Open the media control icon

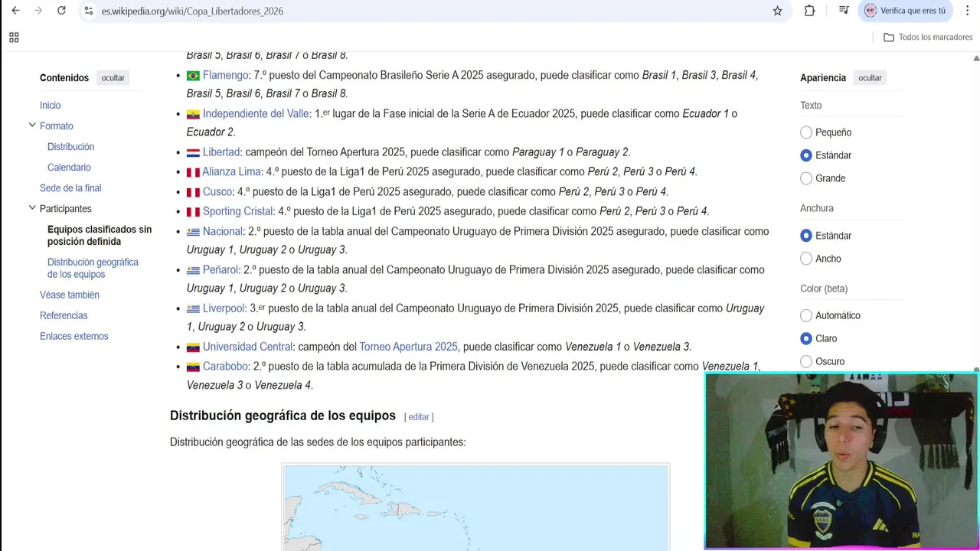coord(844,11)
